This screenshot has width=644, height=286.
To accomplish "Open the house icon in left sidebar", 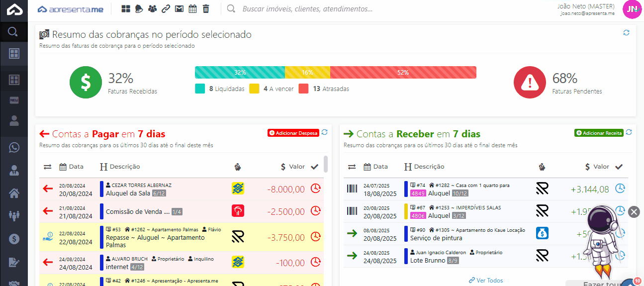I will [14, 193].
